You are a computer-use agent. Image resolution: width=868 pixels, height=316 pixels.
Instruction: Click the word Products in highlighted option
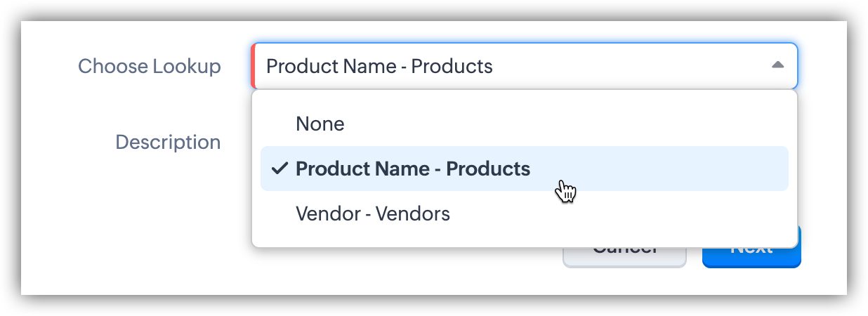(x=488, y=169)
